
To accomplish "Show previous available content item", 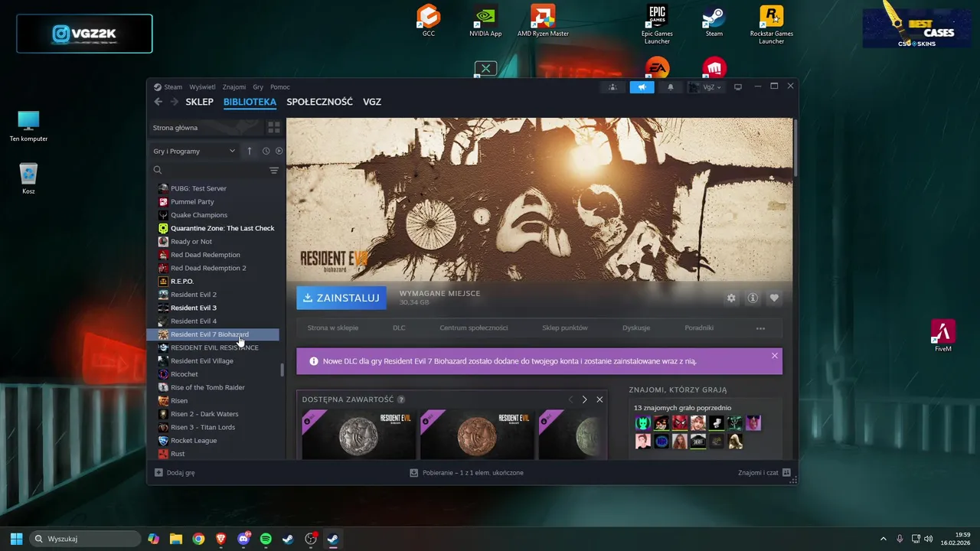I will click(x=570, y=399).
